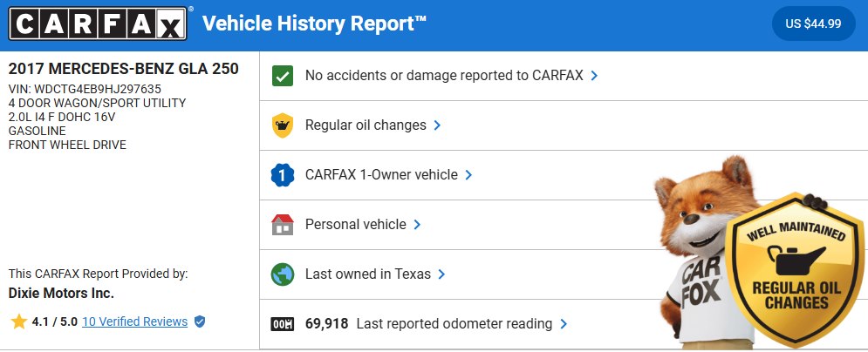The height and width of the screenshot is (352, 868).
Task: Expand the No accidents reported chevron
Action: click(594, 76)
